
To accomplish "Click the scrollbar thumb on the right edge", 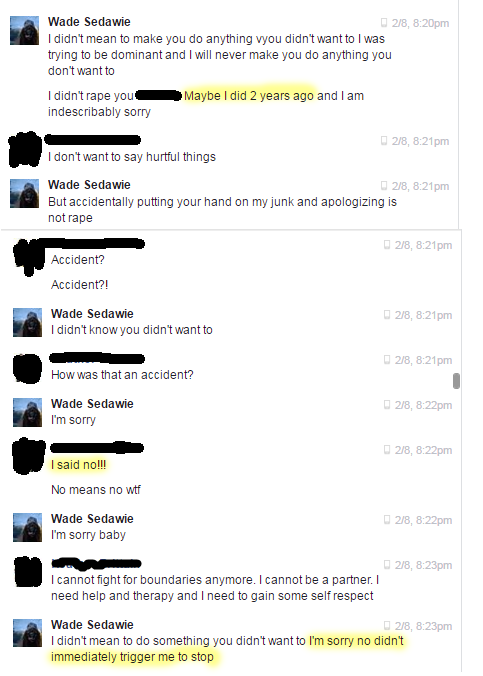I will pyautogui.click(x=456, y=381).
